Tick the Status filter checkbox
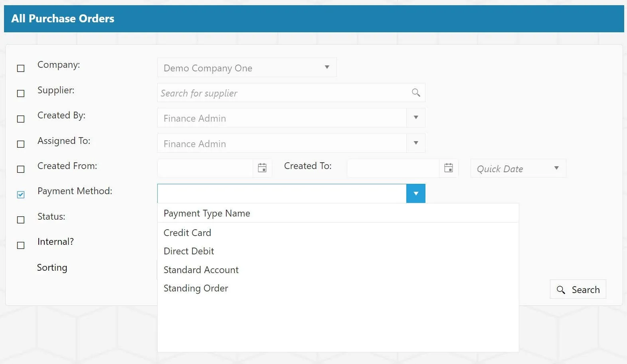Image resolution: width=627 pixels, height=364 pixels. tap(21, 220)
